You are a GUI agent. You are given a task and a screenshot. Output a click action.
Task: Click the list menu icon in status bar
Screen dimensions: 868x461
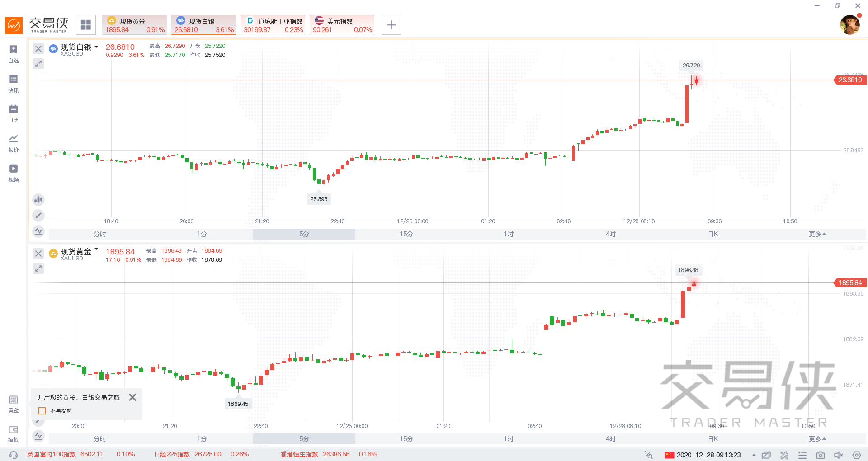coord(802,455)
